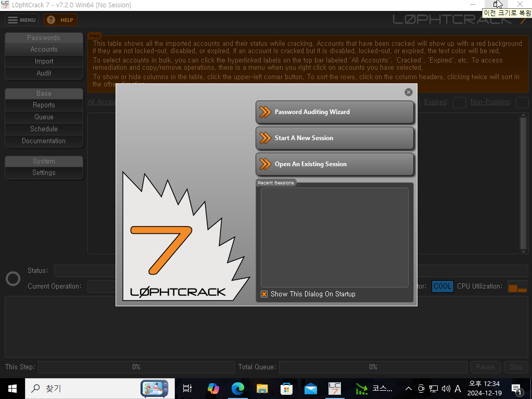Click the Help panel label tab

(95, 35)
